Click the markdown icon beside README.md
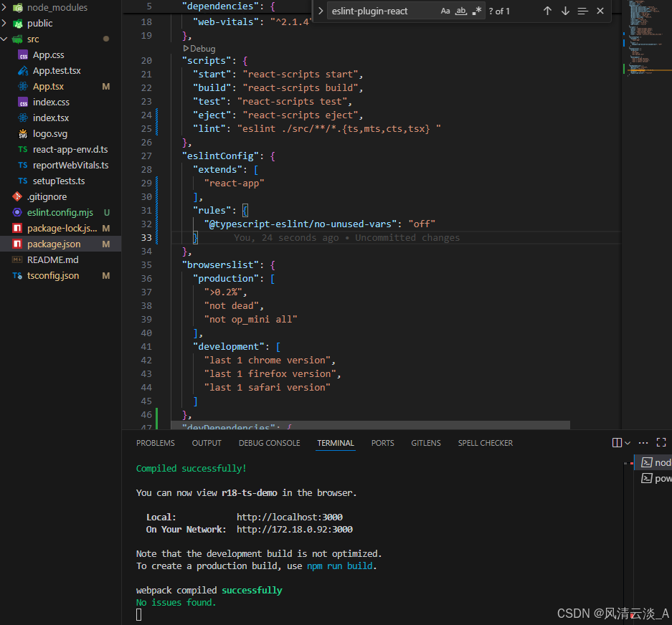 tap(17, 259)
